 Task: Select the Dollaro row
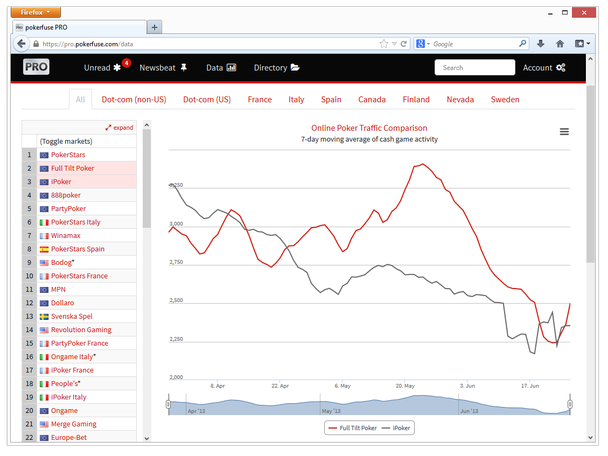coord(79,303)
